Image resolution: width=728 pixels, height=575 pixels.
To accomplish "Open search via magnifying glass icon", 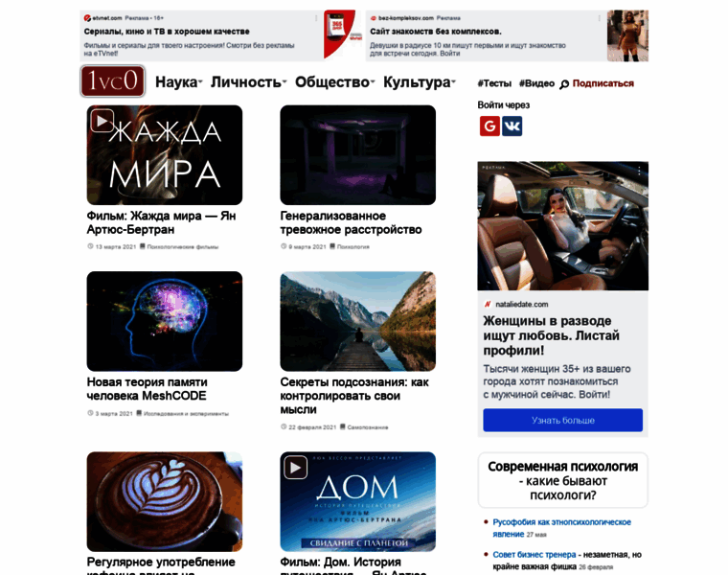I will [564, 84].
